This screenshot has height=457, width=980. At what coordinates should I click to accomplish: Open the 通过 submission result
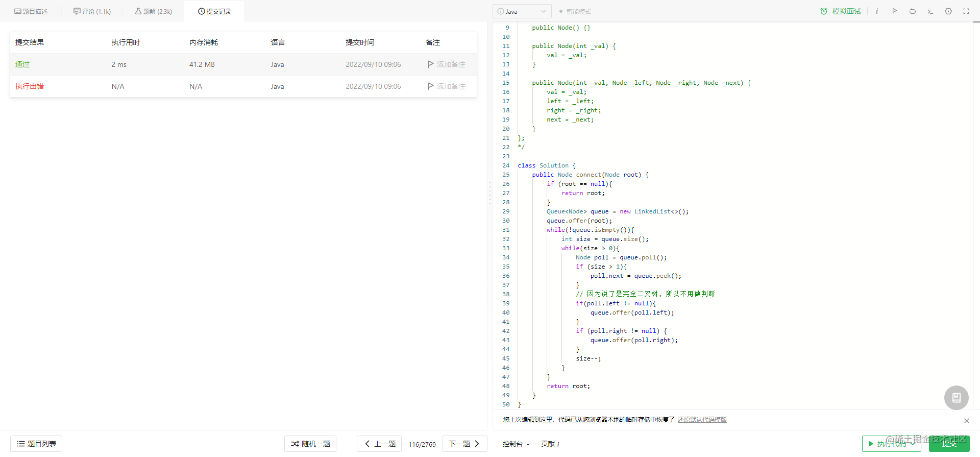22,64
